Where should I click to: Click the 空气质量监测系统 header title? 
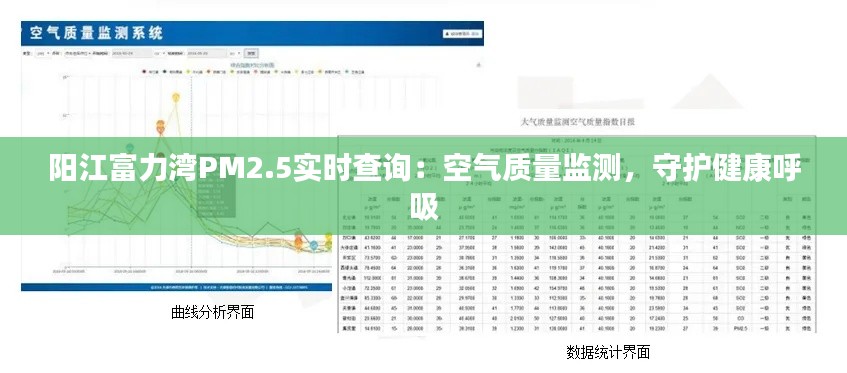(x=96, y=33)
